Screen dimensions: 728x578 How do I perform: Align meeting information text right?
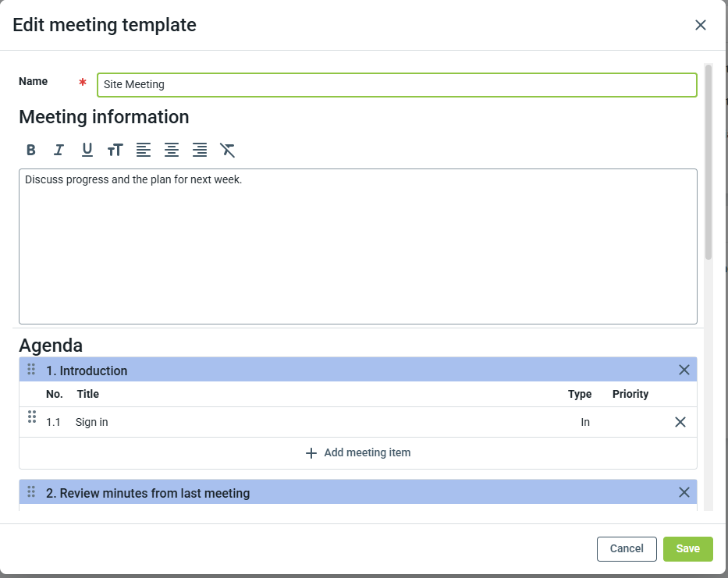pyautogui.click(x=200, y=150)
